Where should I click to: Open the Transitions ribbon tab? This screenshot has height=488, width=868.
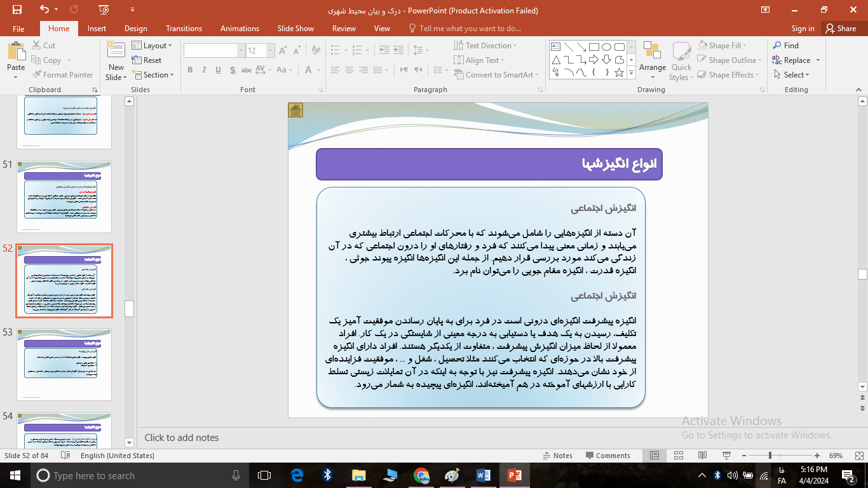coord(184,29)
